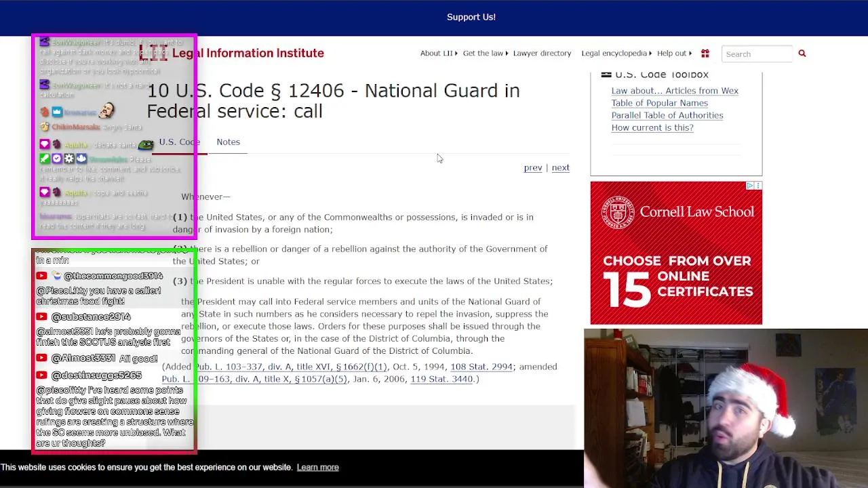
Task: Click the @destinsuggs5265 chat username
Action: (96, 375)
